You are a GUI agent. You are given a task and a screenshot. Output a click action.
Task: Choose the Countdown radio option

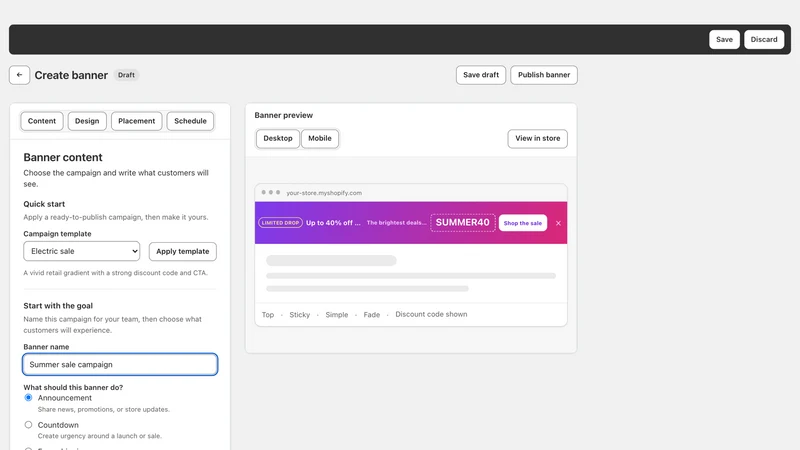(x=29, y=424)
